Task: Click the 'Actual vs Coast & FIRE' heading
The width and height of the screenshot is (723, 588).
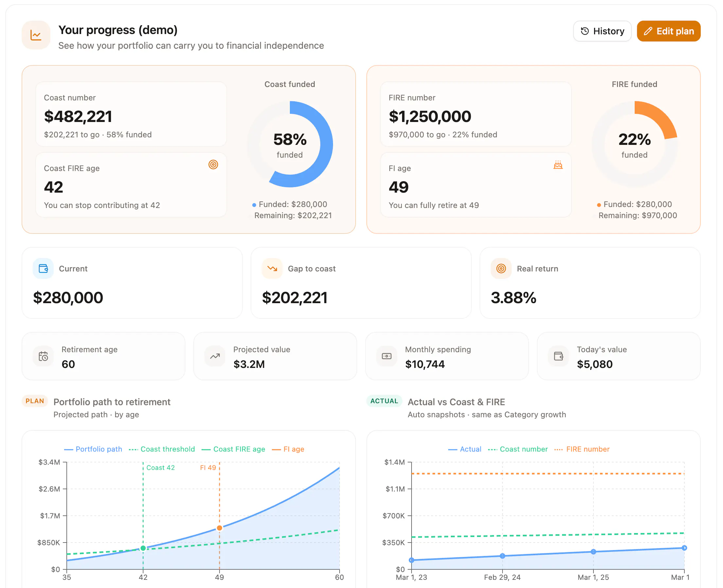Action: [x=456, y=402]
